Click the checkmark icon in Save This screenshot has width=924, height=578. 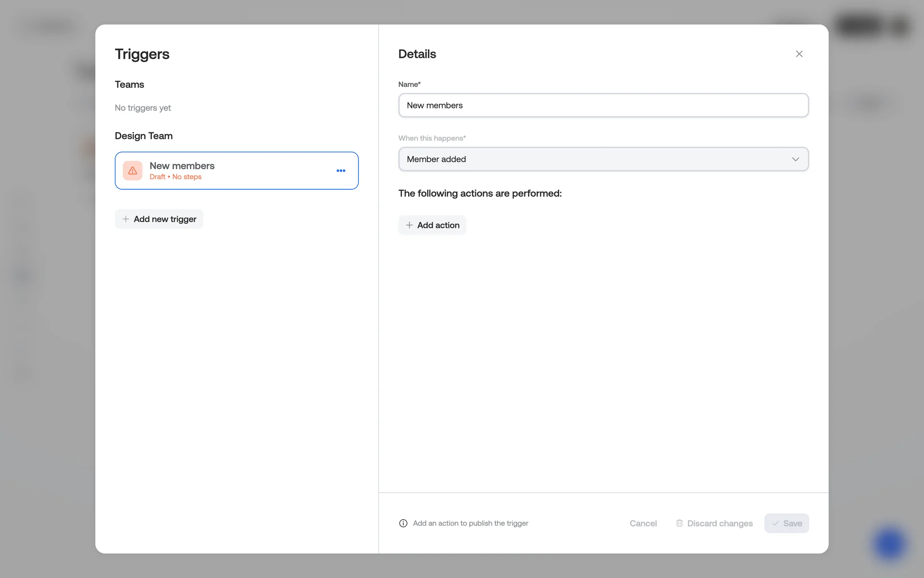pos(775,523)
